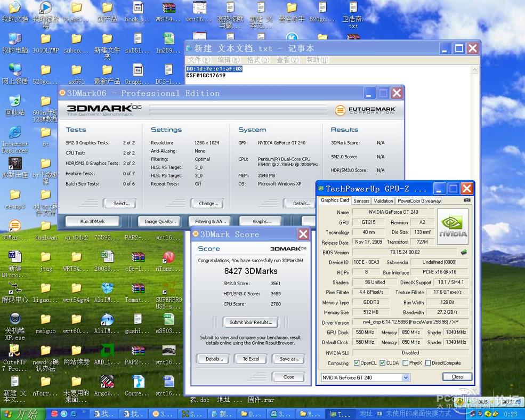Image resolution: width=525 pixels, height=420 pixels.
Task: Click the Save as... button
Action: click(x=289, y=359)
